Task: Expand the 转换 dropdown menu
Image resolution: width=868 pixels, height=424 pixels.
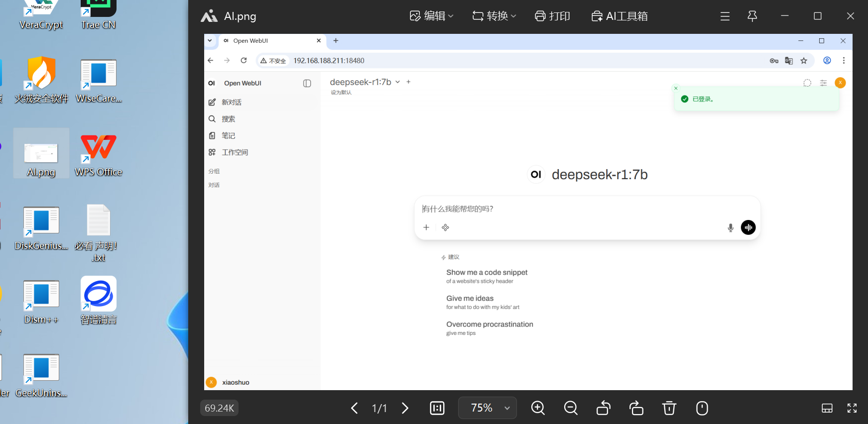Action: (494, 16)
